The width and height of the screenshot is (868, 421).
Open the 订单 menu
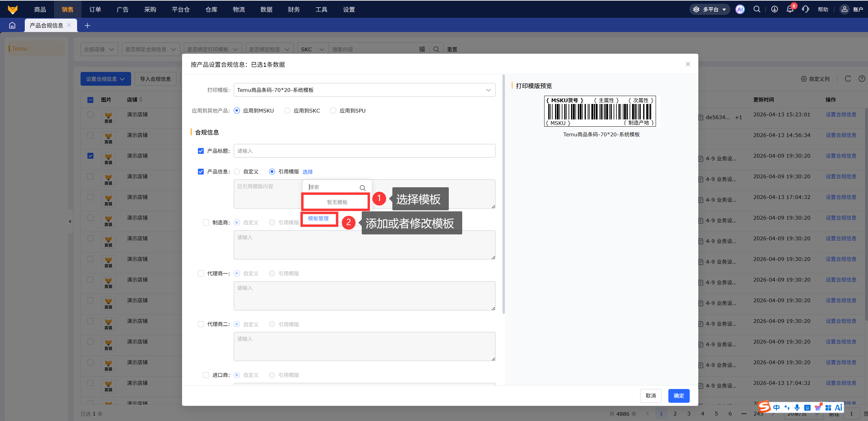click(x=95, y=9)
